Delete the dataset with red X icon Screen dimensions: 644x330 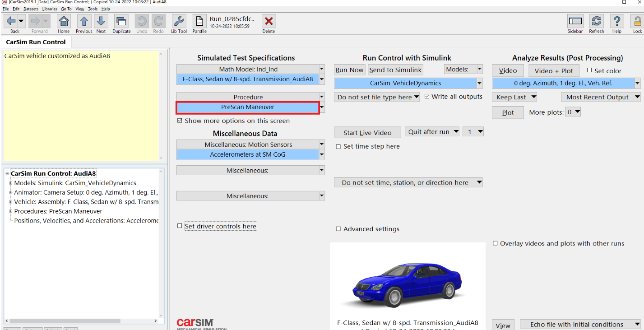coord(269,21)
